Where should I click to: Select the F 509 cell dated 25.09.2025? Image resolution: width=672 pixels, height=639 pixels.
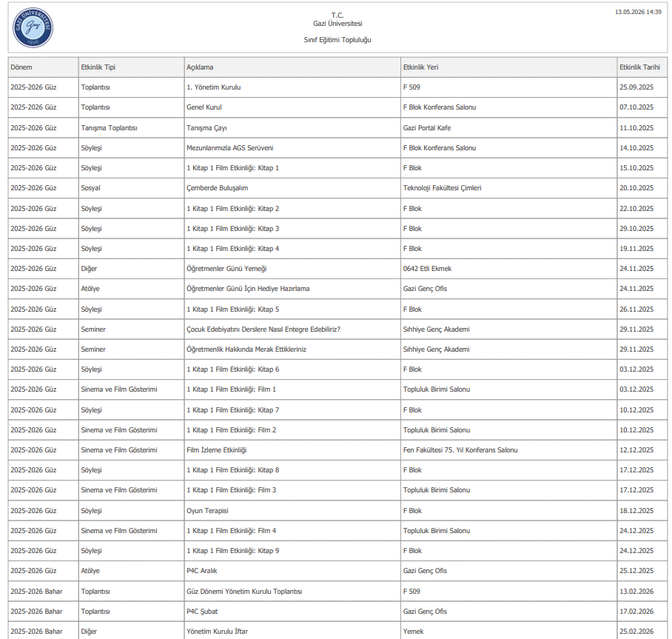tap(508, 87)
